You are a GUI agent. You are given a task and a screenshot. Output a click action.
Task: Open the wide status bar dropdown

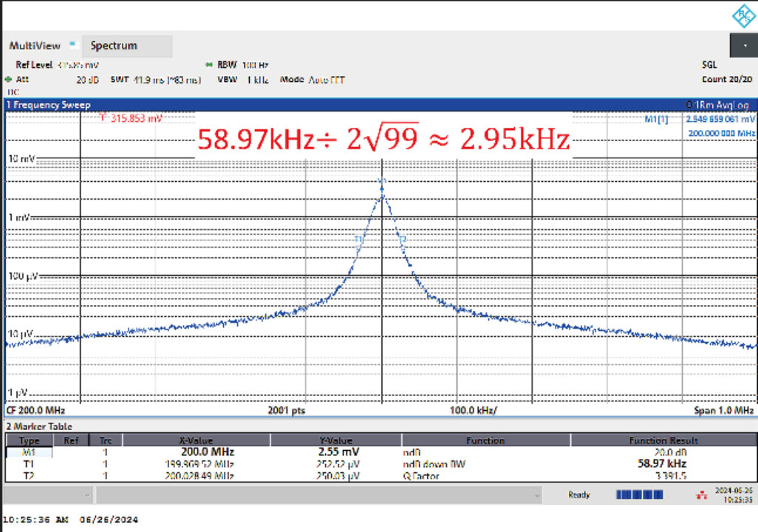click(318, 495)
